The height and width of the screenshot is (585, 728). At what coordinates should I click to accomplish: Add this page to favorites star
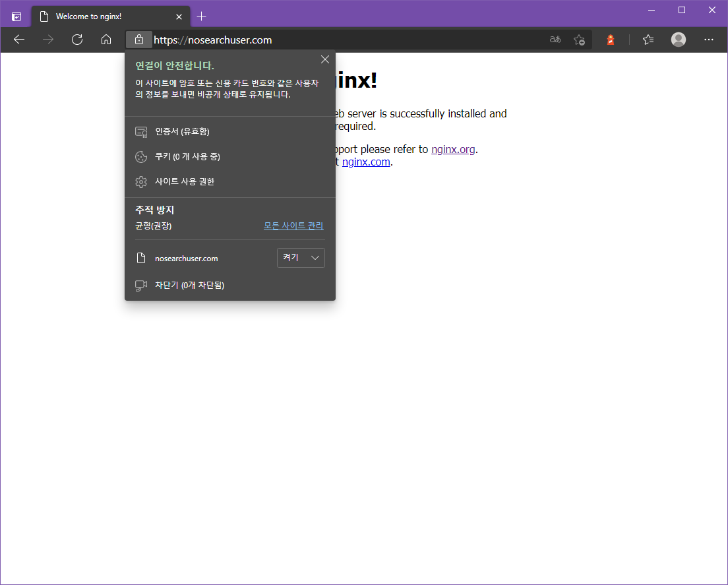pos(579,40)
